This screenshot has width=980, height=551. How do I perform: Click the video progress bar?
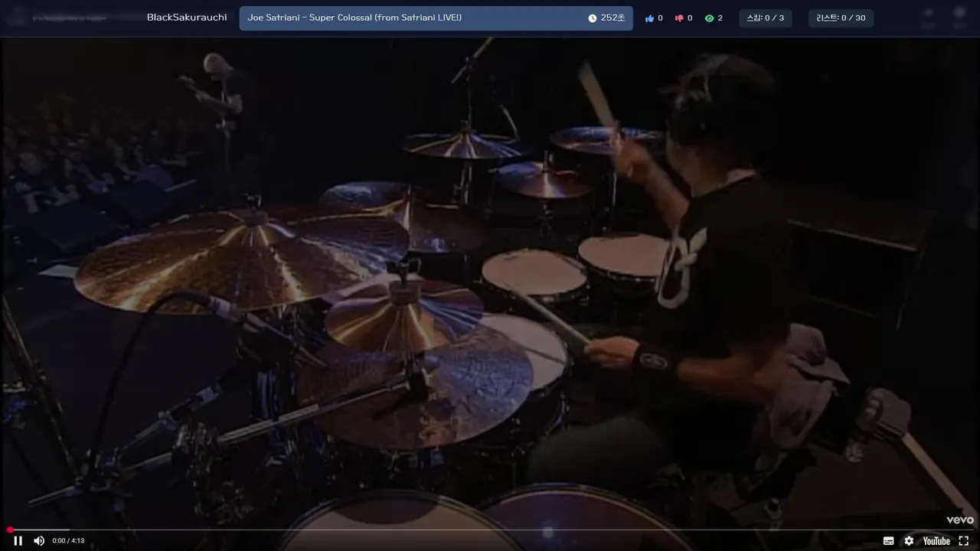pyautogui.click(x=490, y=530)
